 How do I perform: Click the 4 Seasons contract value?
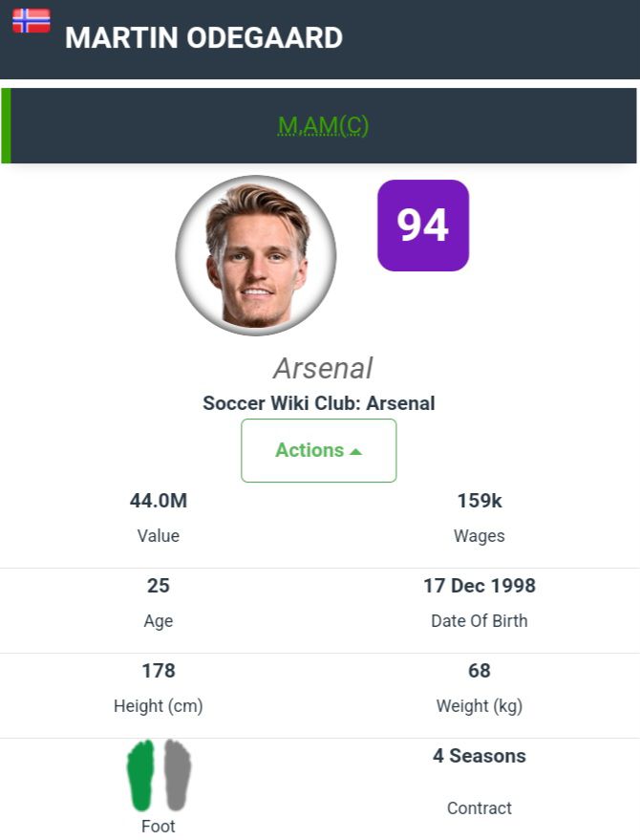(x=480, y=756)
